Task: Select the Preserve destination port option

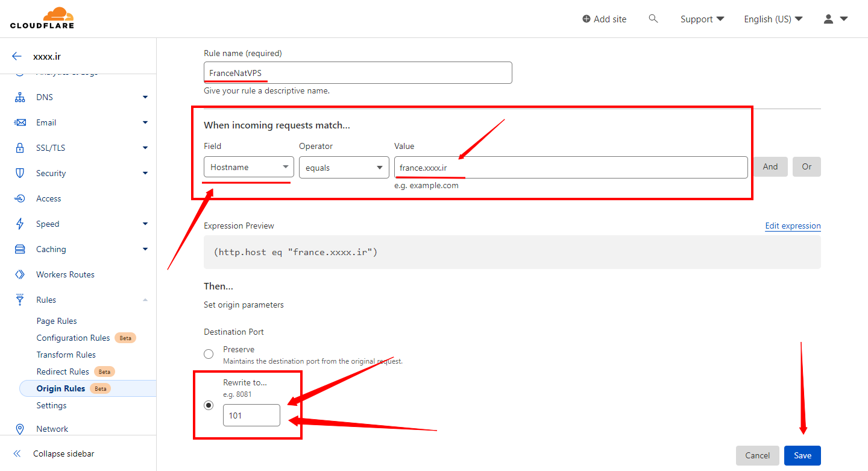Action: (x=209, y=354)
